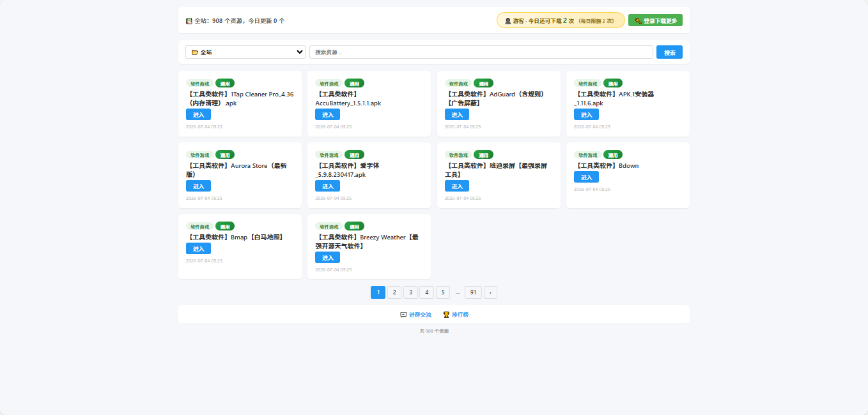Click 进入 for 1Tap Cleaner Pro
This screenshot has height=415, width=868.
[x=198, y=114]
